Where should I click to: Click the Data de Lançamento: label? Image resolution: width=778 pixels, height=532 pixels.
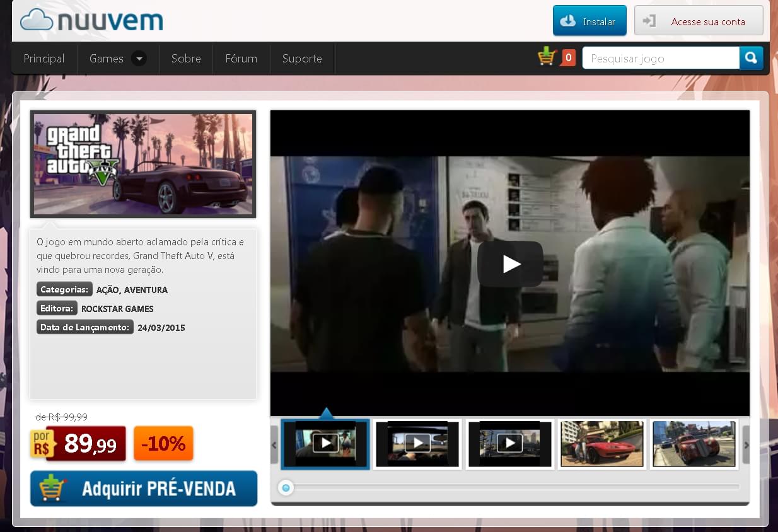(84, 327)
